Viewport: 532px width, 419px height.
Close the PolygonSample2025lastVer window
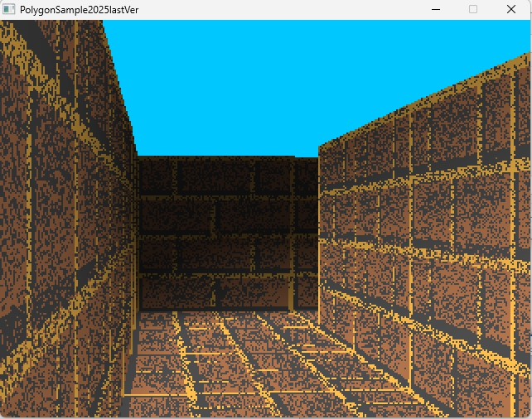click(511, 9)
